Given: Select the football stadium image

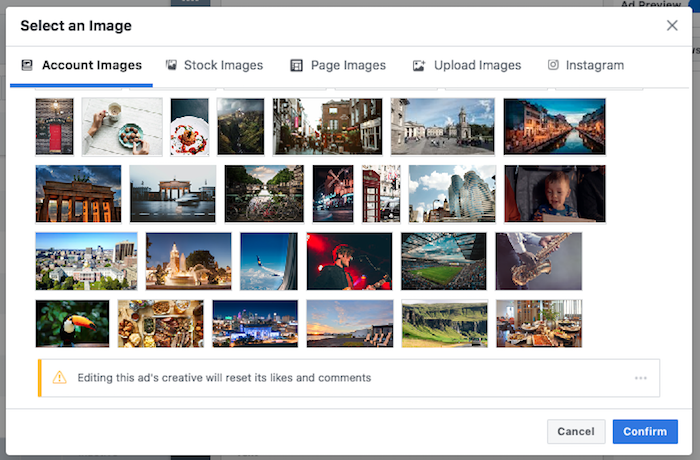Looking at the screenshot, I should point(444,261).
